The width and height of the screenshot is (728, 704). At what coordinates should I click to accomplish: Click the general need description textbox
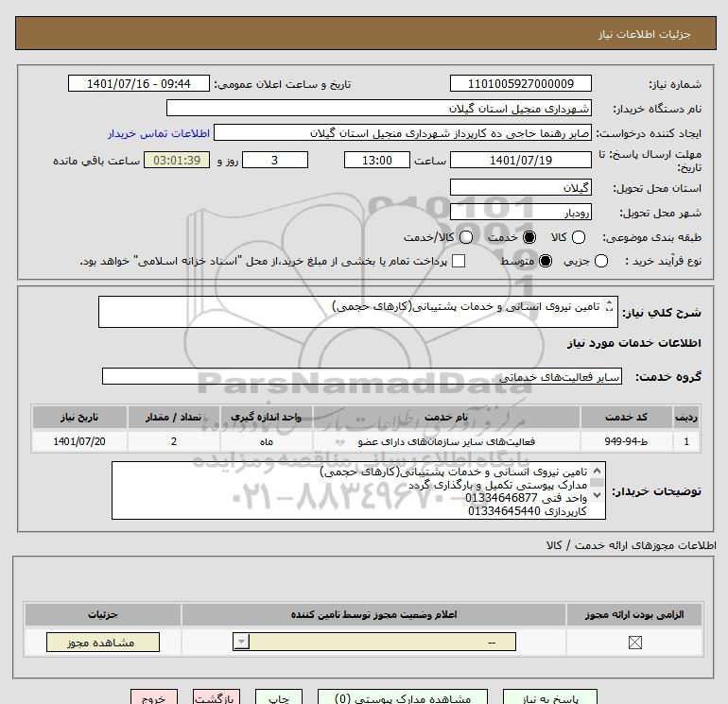358,312
